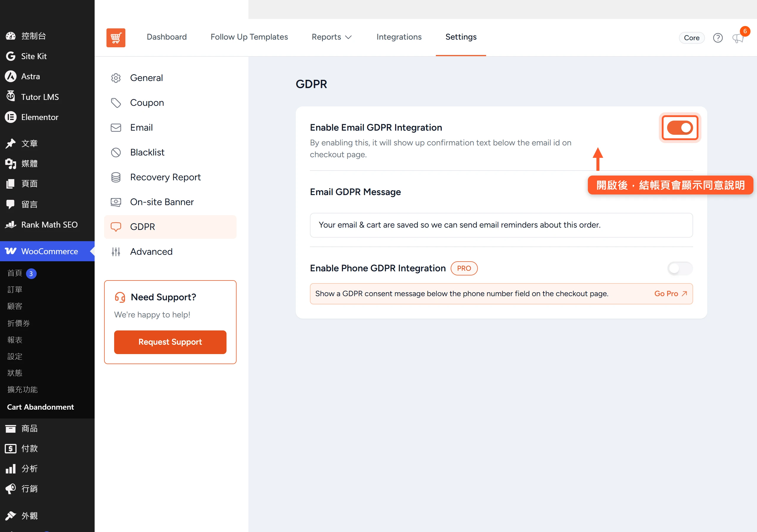
Task: Click the 分析 bar chart icon
Action: point(11,469)
